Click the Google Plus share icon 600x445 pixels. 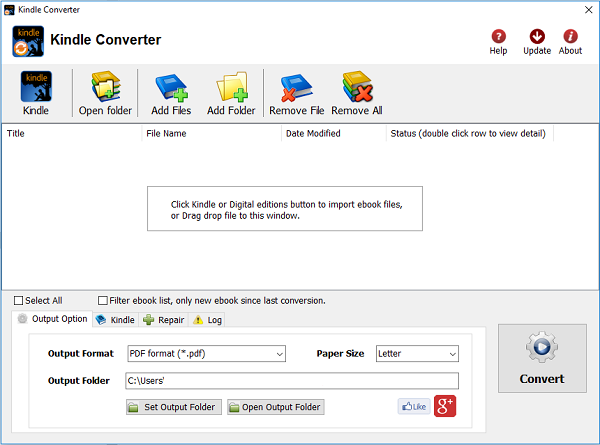pos(445,406)
